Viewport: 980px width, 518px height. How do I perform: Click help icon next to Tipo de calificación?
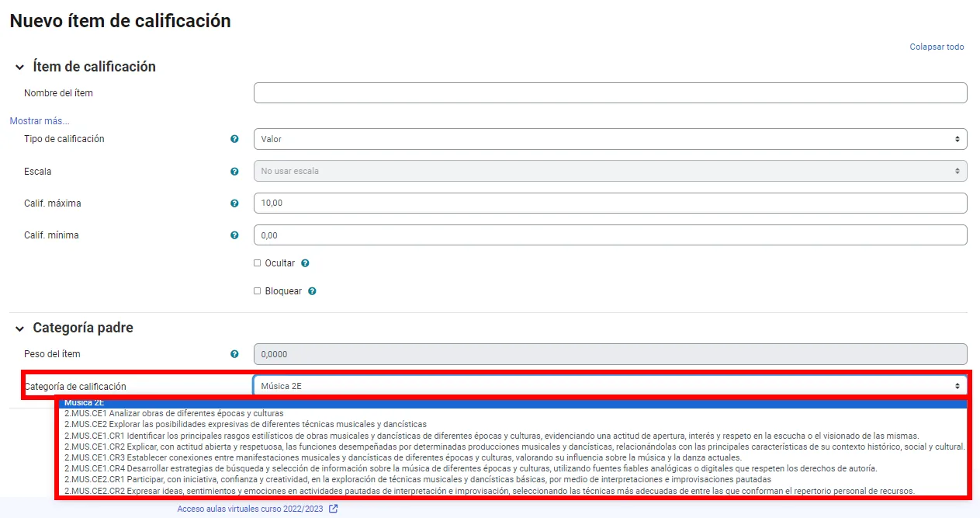pos(234,139)
